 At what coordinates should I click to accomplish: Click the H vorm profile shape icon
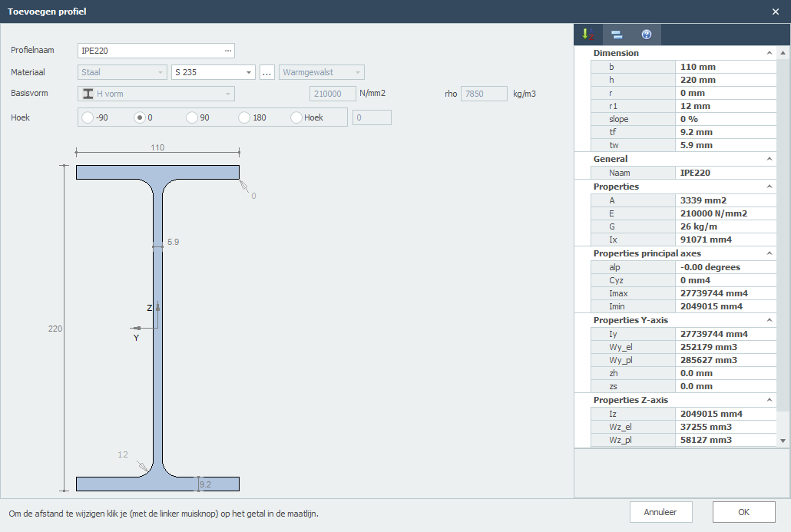88,94
